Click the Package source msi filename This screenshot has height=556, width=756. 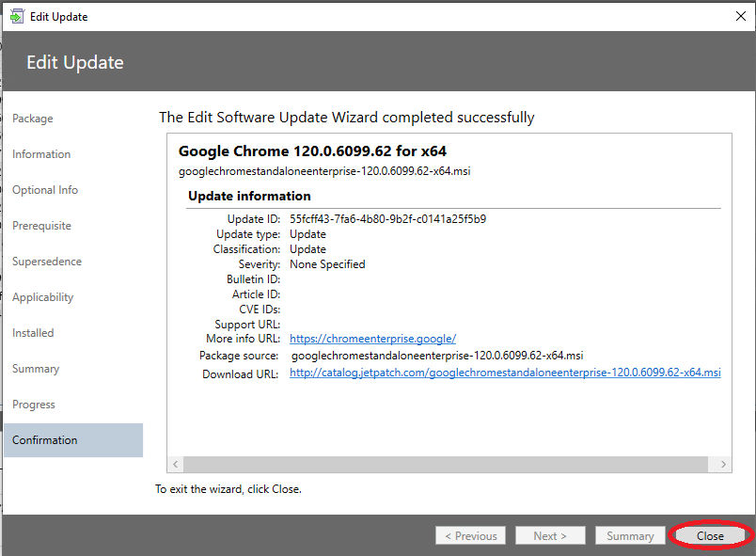point(437,356)
